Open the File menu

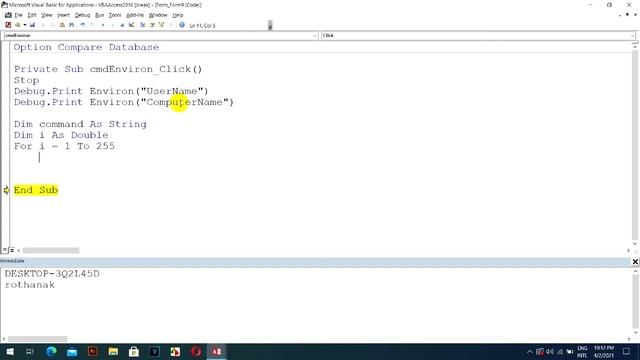(x=18, y=15)
